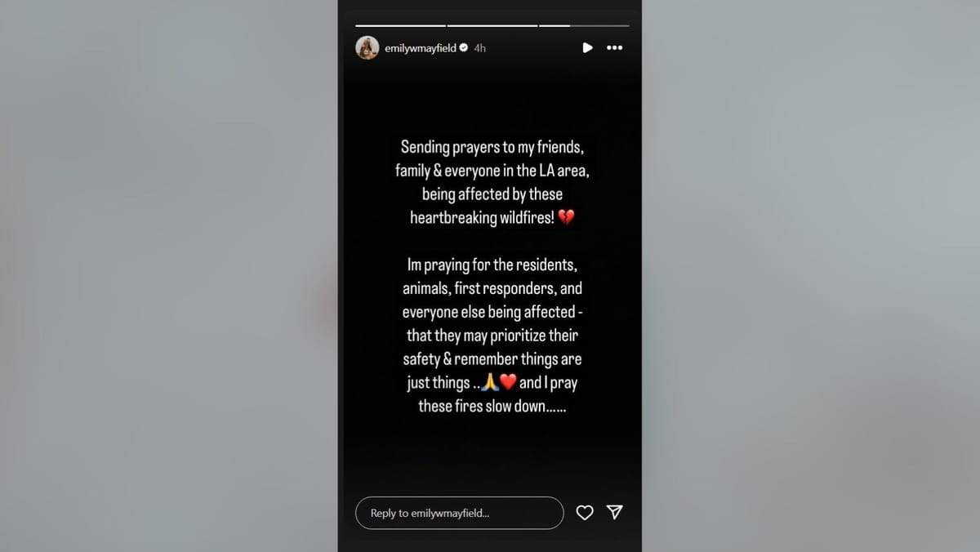Viewport: 980px width, 552px height.
Task: Open the three-dot more options menu
Action: pyautogui.click(x=615, y=48)
